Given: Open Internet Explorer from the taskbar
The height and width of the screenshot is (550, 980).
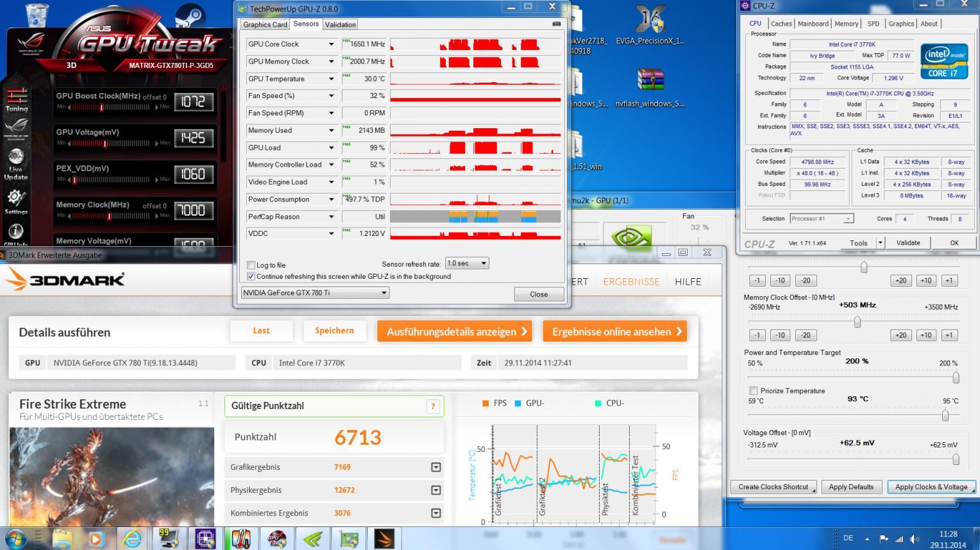Looking at the screenshot, I should pyautogui.click(x=131, y=539).
